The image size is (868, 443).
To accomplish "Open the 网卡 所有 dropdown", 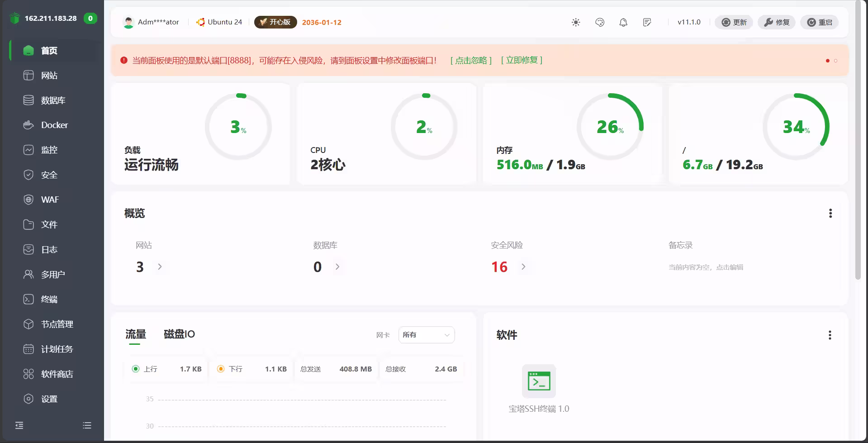I will [x=426, y=335].
